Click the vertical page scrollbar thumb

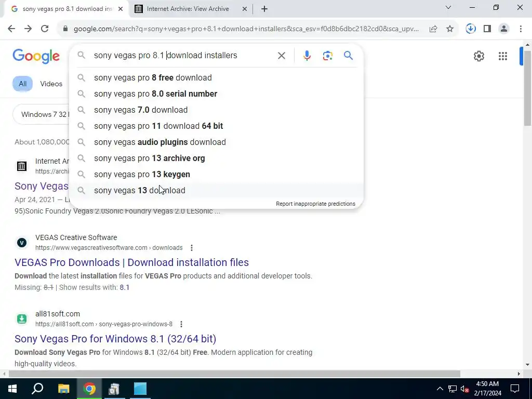pyautogui.click(x=527, y=88)
